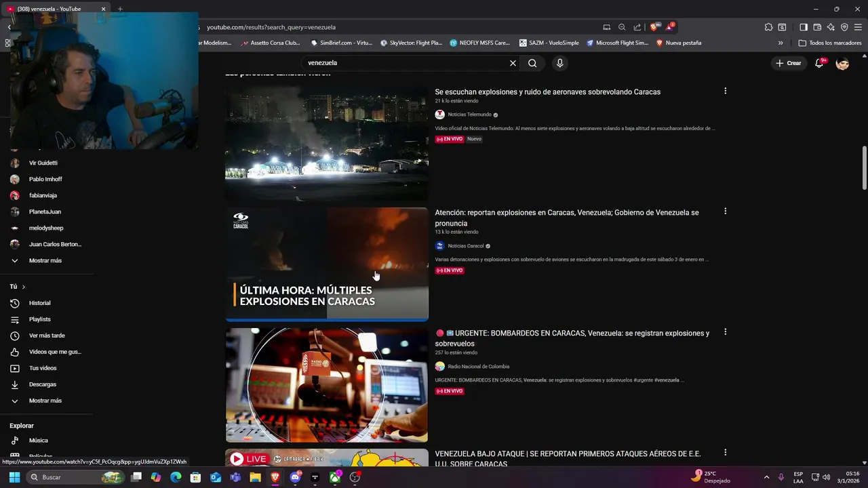This screenshot has height=488, width=868.
Task: Open the Tú section chevron
Action: pyautogui.click(x=23, y=287)
